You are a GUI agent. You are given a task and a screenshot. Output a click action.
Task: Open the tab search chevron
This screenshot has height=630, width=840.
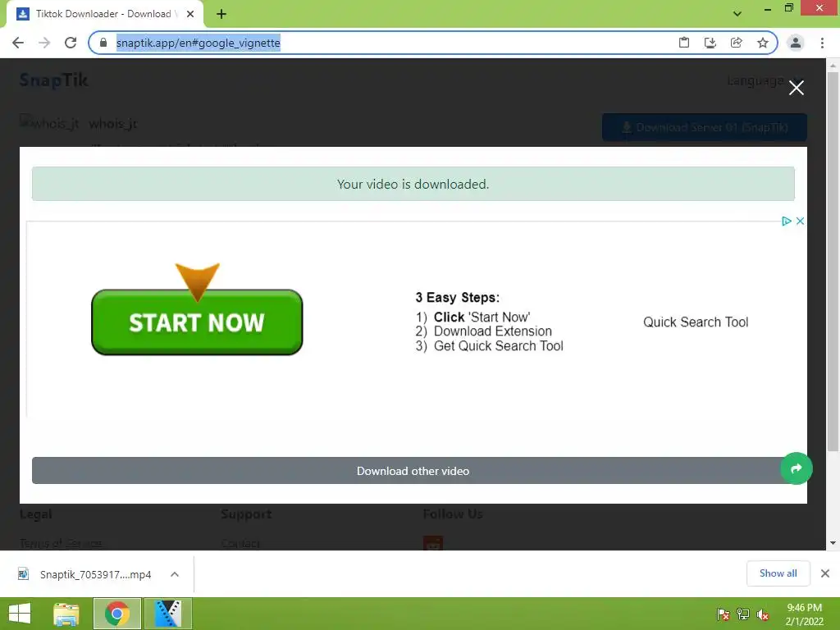click(x=737, y=14)
